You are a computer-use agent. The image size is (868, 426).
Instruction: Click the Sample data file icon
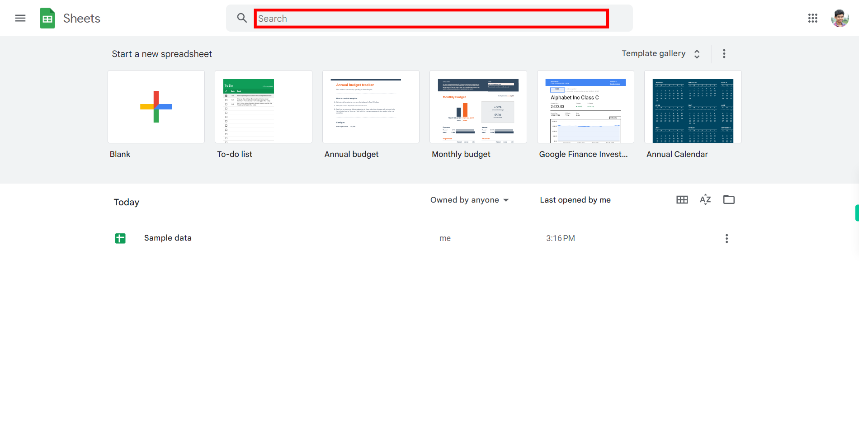120,238
